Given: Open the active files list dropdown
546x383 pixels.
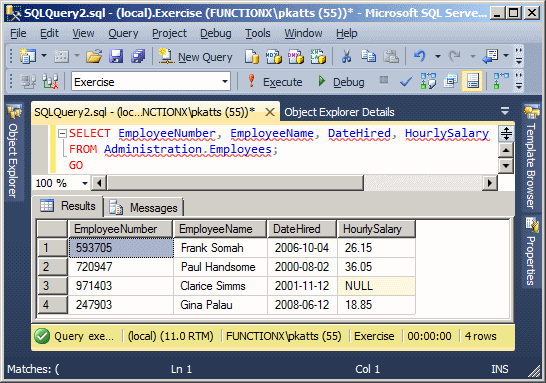Looking at the screenshot, I should [x=505, y=111].
